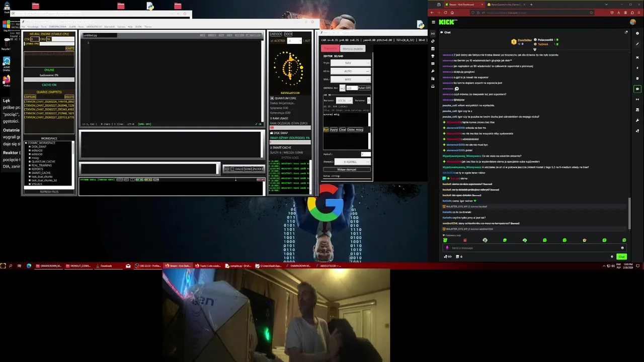Open the Persona dropdown

coord(369,101)
